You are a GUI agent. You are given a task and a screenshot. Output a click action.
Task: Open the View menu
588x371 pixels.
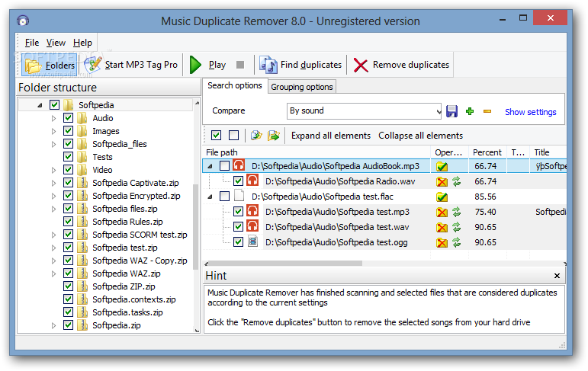56,43
